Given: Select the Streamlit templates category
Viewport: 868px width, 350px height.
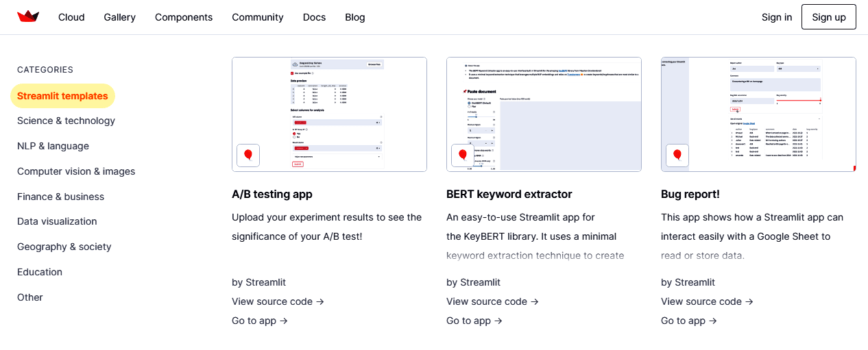Looking at the screenshot, I should (x=62, y=96).
